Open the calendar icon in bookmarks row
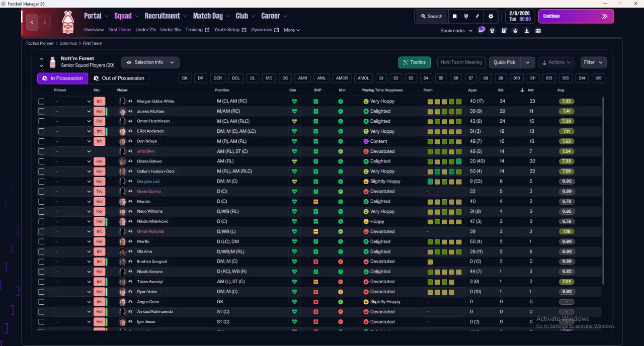644x346 pixels. coord(538,31)
